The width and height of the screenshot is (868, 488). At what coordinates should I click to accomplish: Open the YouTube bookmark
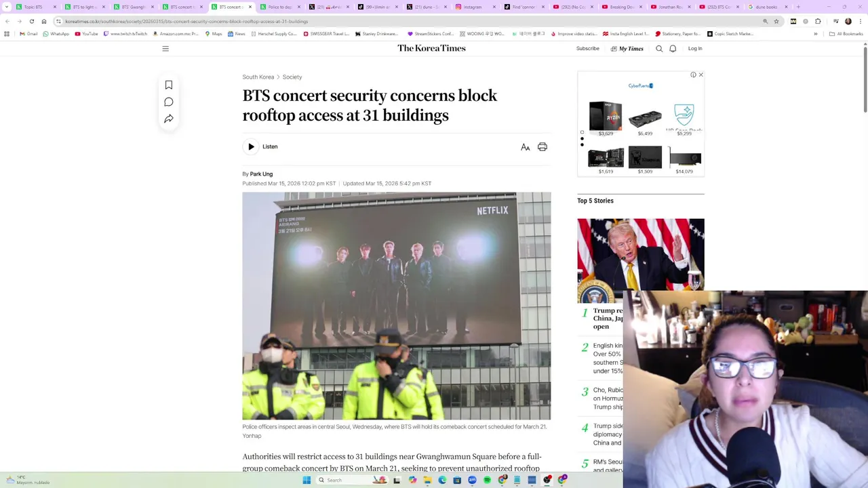pos(86,34)
